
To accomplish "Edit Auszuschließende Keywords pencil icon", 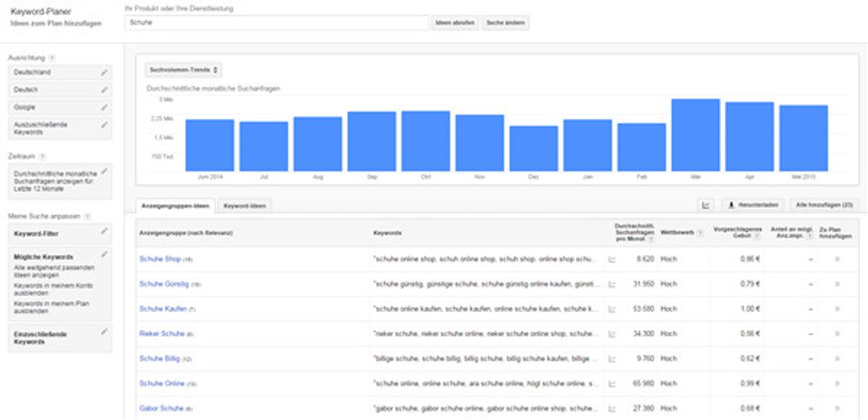I will [105, 125].
